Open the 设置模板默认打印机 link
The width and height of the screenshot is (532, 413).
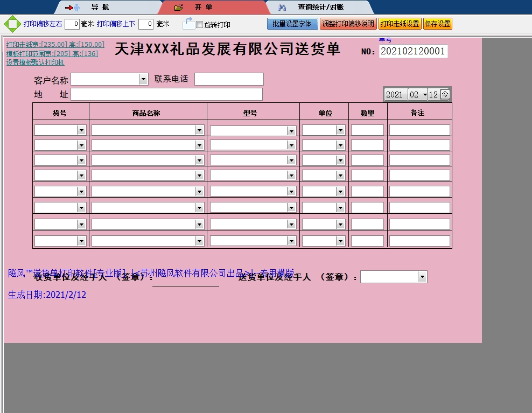(36, 62)
